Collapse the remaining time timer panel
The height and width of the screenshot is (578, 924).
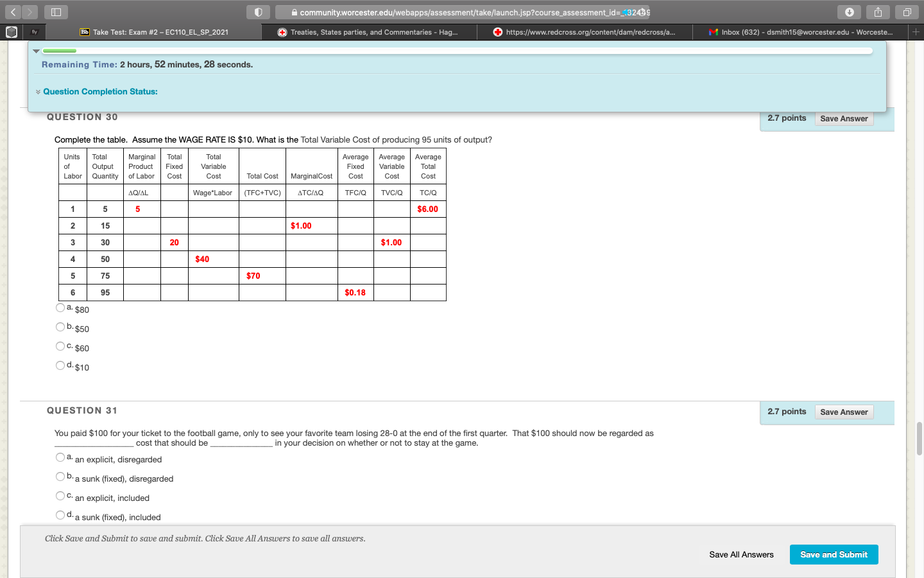pyautogui.click(x=37, y=51)
